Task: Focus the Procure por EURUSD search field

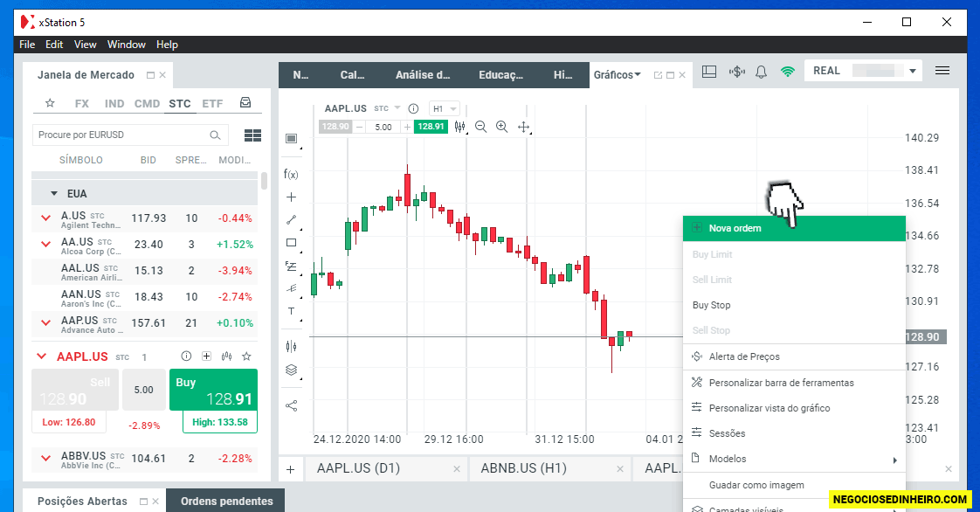Action: coord(130,135)
